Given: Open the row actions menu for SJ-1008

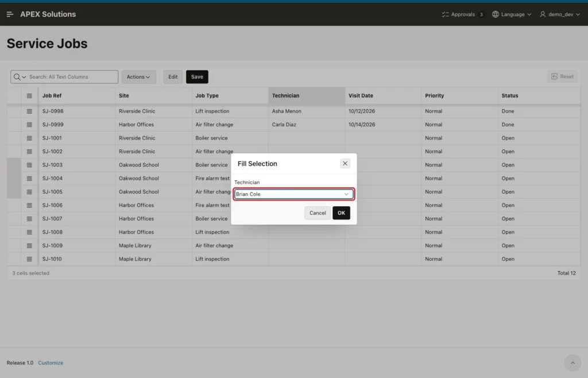Looking at the screenshot, I should 29,232.
